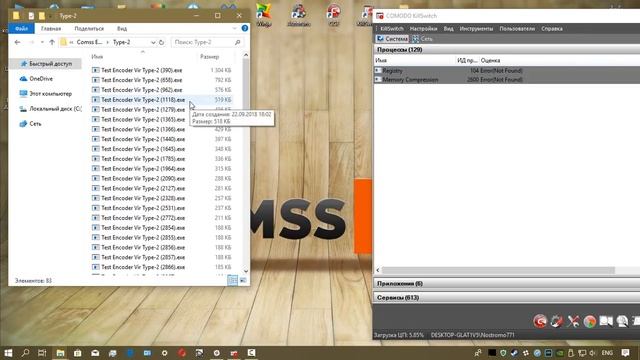Go back in Explorer navigation
The image size is (640, 360).
17,42
